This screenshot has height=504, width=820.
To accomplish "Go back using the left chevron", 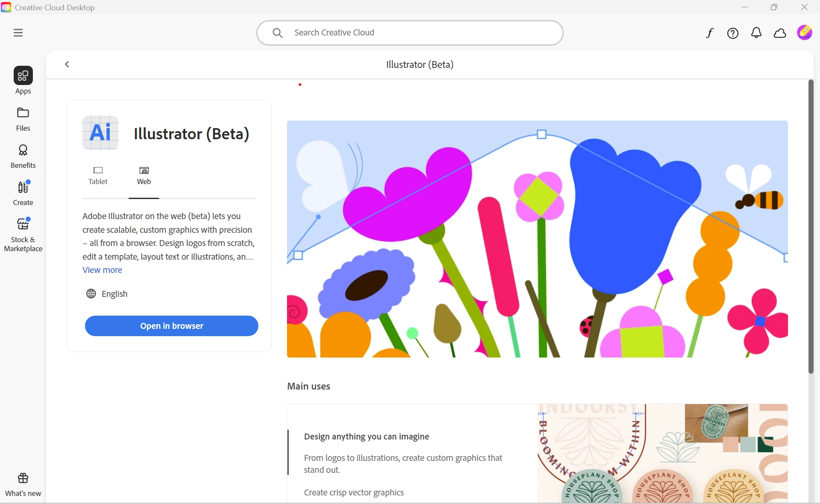I will 67,64.
